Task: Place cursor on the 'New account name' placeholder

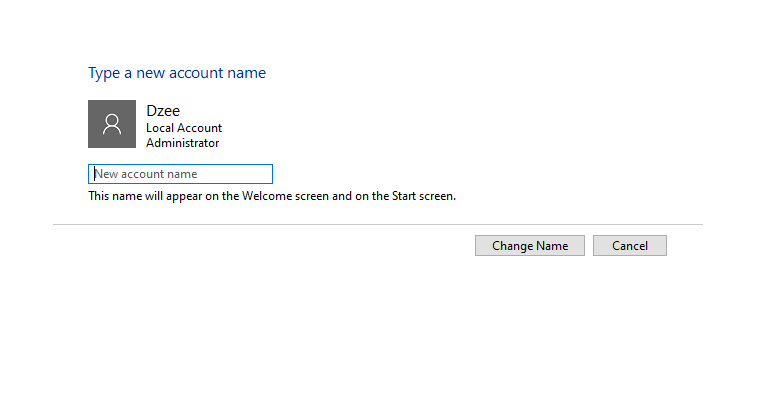Action: (x=146, y=174)
